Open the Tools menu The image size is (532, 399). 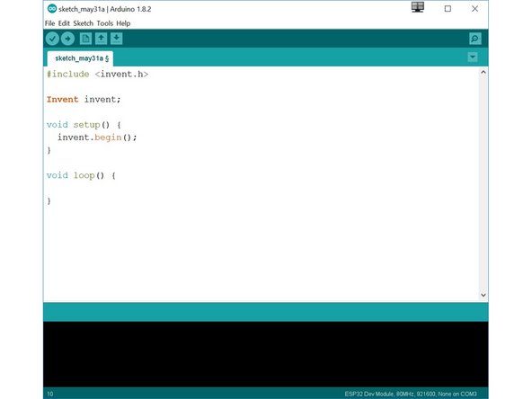click(105, 23)
